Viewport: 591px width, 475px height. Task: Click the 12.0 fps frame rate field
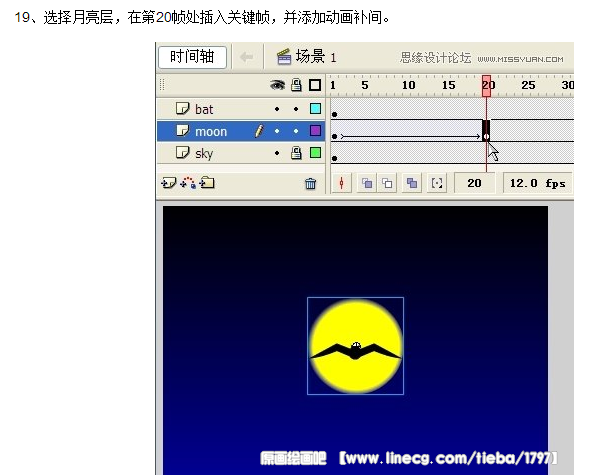tap(537, 183)
